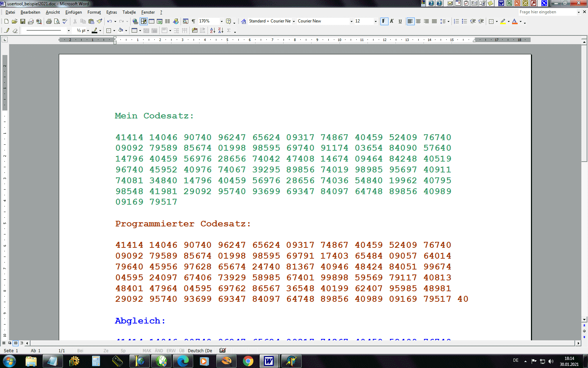Toggle bold formatting (F)
This screenshot has height=368, width=588.
384,21
